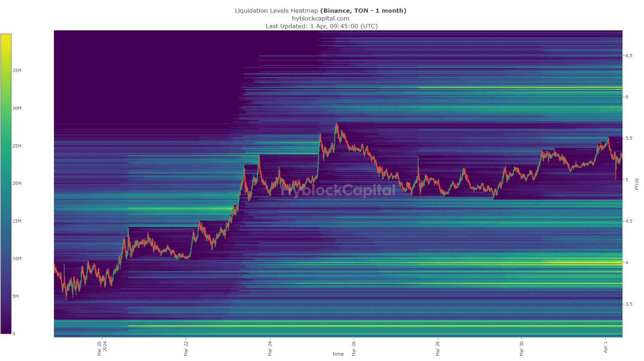Click the 4 price axis tick
Viewport: 644px width, 361px height.
click(x=627, y=263)
